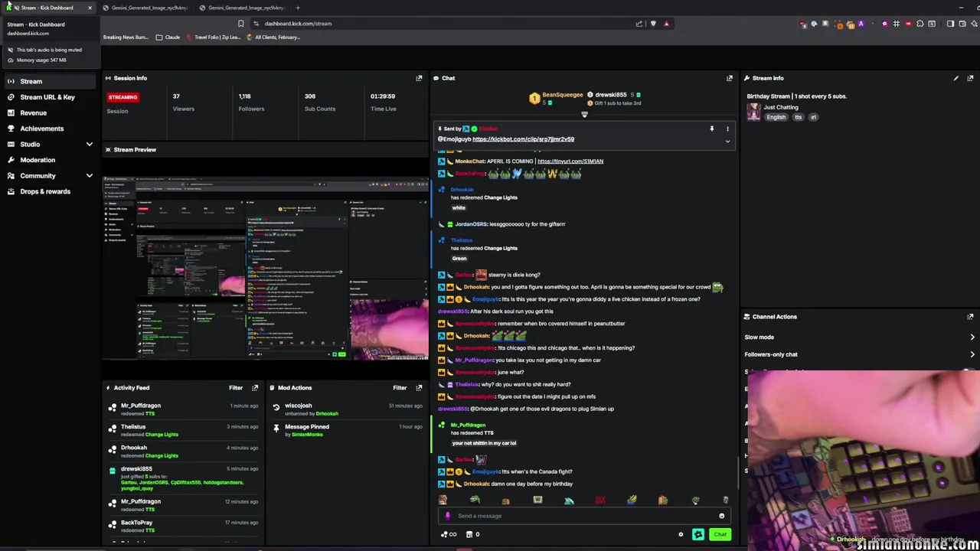Viewport: 980px width, 551px height.
Task: Select Thelistus Change Lights activity entry
Action: [x=184, y=430]
